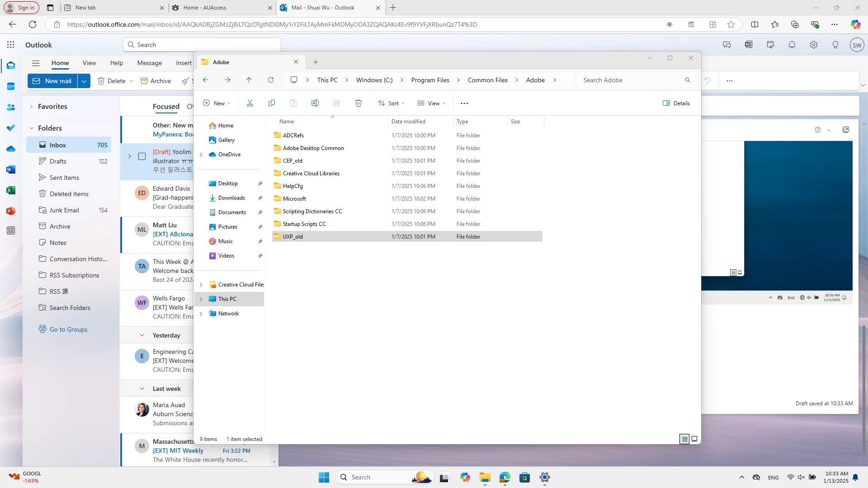Switch to large icons view toggle
The height and width of the screenshot is (488, 868).
pos(694,439)
